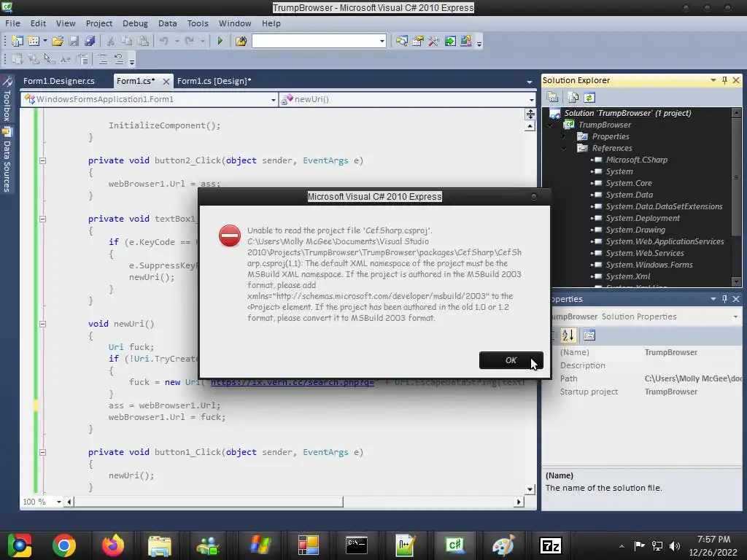This screenshot has height=560, width=747.
Task: Open the Undo history dropdown arrow
Action: click(x=177, y=41)
